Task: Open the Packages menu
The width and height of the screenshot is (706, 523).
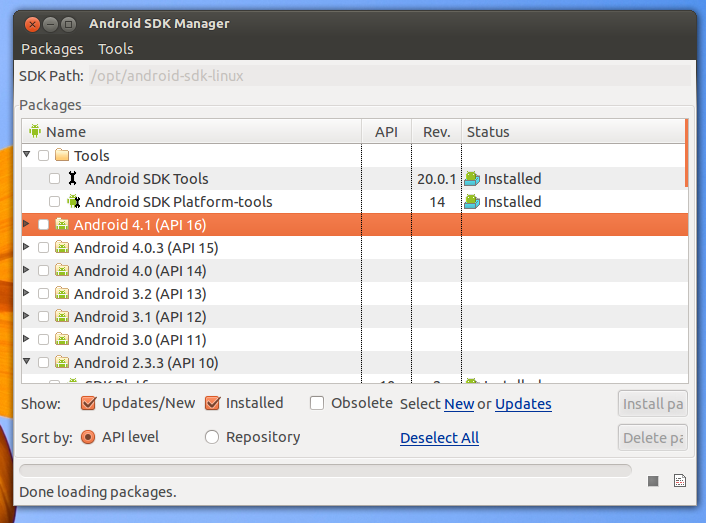Action: (x=52, y=49)
